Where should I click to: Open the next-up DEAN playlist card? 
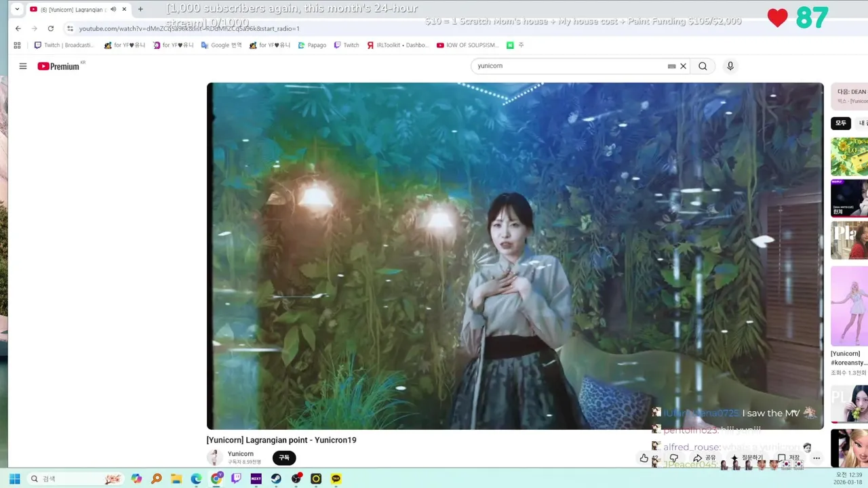[x=850, y=96]
